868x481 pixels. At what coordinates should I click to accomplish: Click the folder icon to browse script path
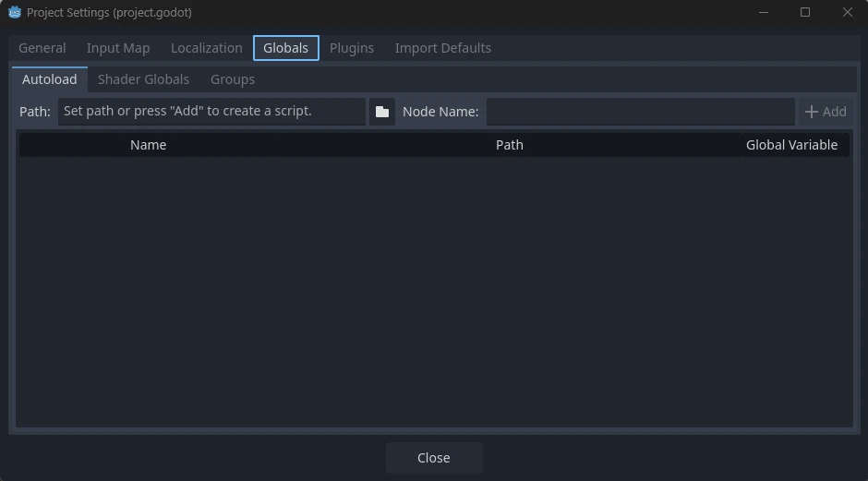[x=381, y=112]
